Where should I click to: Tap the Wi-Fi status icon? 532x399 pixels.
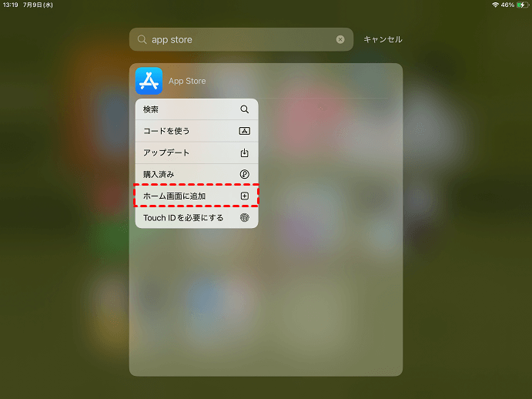[x=495, y=5]
